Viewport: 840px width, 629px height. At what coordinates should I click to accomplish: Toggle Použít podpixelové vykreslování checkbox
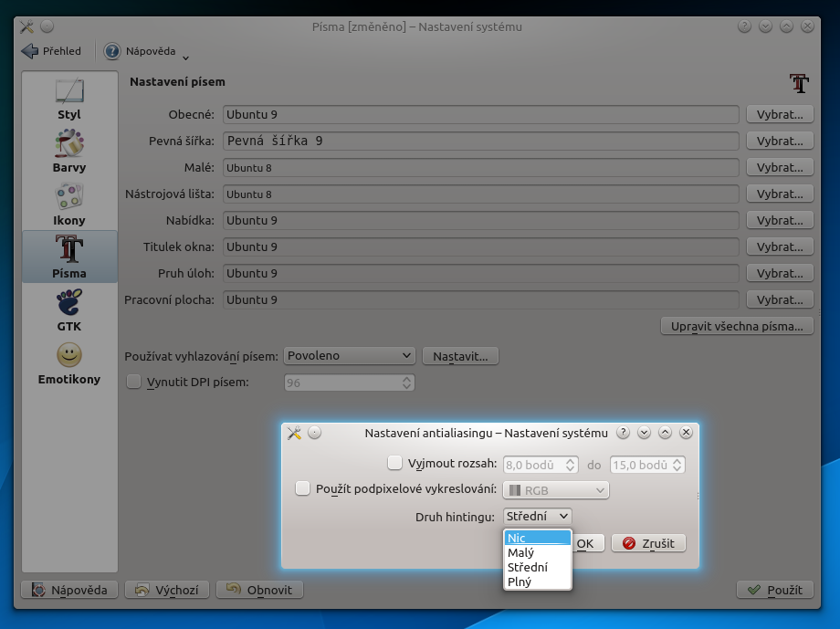(x=303, y=489)
